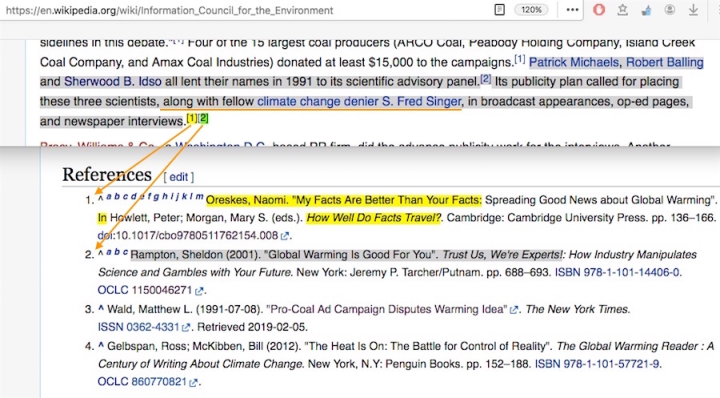Image resolution: width=720 pixels, height=398 pixels.
Task: Click the red Opera-style extension icon
Action: (599, 10)
